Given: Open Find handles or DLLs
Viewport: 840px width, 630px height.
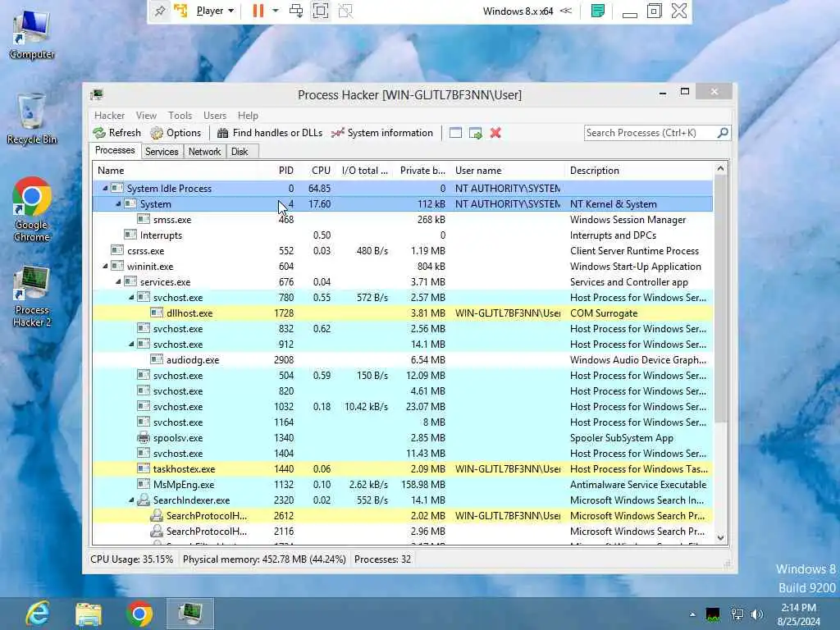Looking at the screenshot, I should (269, 133).
